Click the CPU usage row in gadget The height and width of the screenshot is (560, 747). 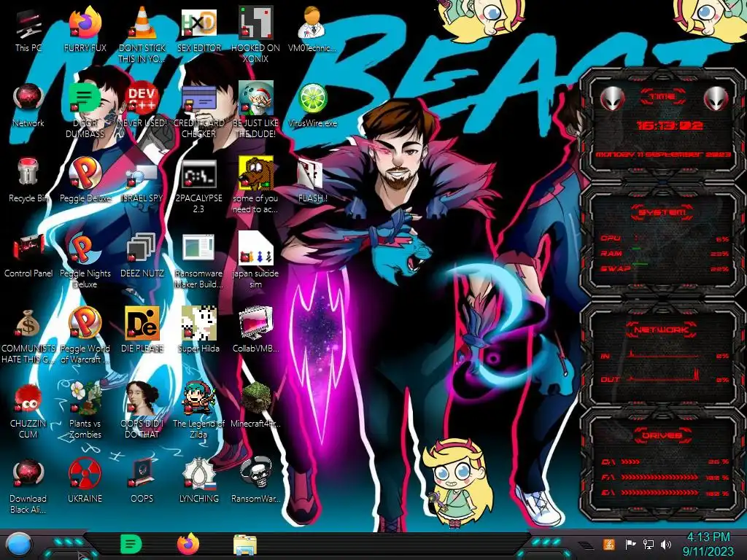pyautogui.click(x=665, y=238)
